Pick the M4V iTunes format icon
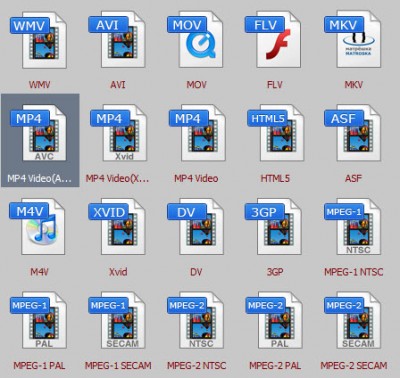This screenshot has width=400, height=378. (37, 227)
